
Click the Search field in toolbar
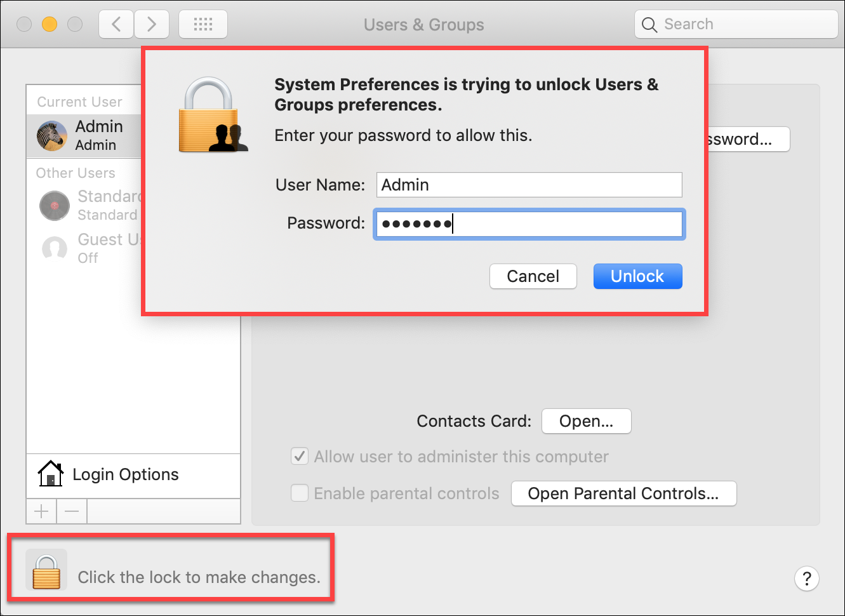pos(736,24)
